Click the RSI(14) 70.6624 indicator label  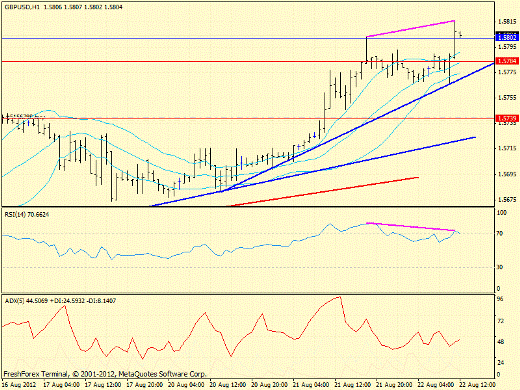click(27, 214)
